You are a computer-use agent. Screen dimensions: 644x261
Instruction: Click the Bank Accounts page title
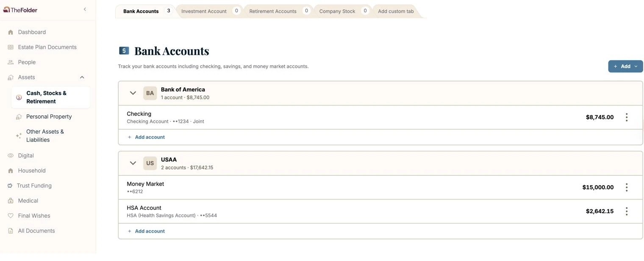[172, 51]
